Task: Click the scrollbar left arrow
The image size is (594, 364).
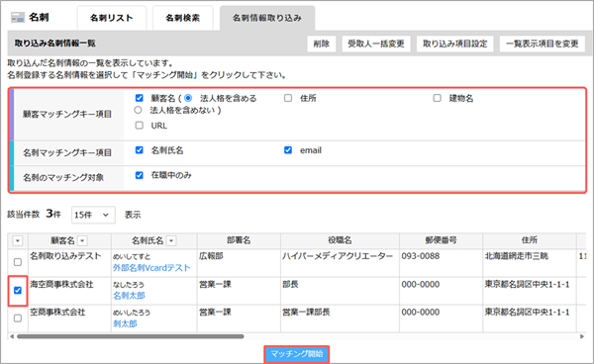Action: point(12,336)
